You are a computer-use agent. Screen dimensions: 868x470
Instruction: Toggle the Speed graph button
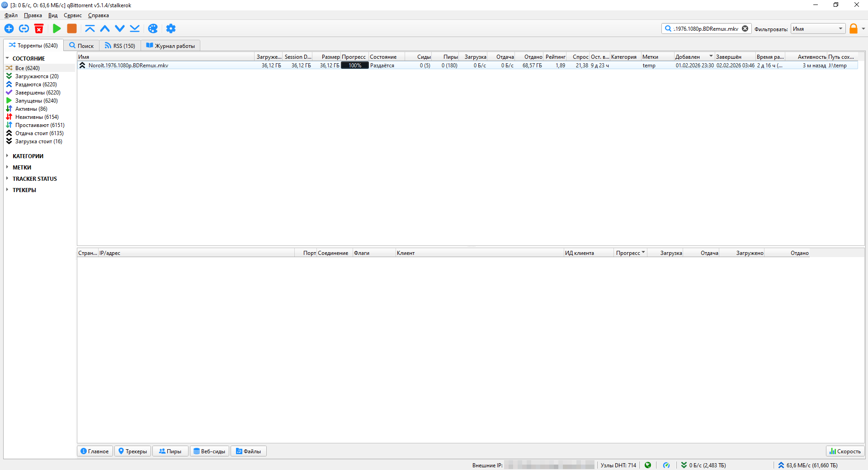pos(845,451)
